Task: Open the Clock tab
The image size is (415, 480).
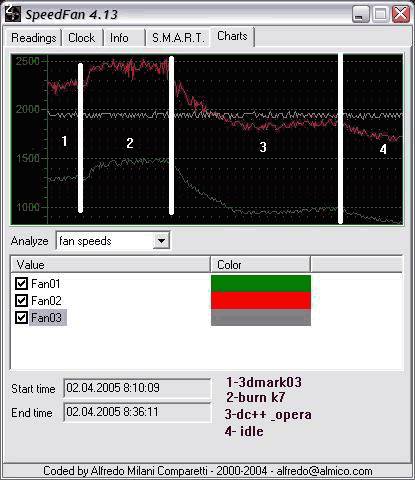Action: 82,38
